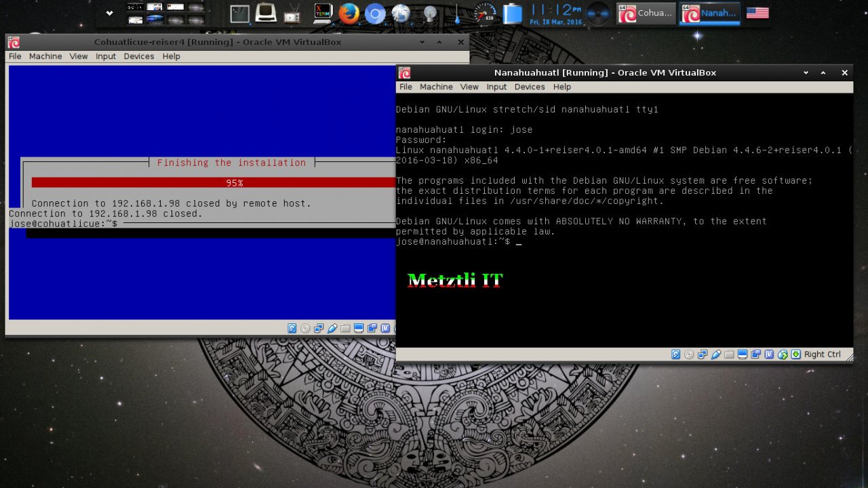The image size is (868, 488).
Task: Open the terminal launcher in the top panel
Action: (x=240, y=13)
